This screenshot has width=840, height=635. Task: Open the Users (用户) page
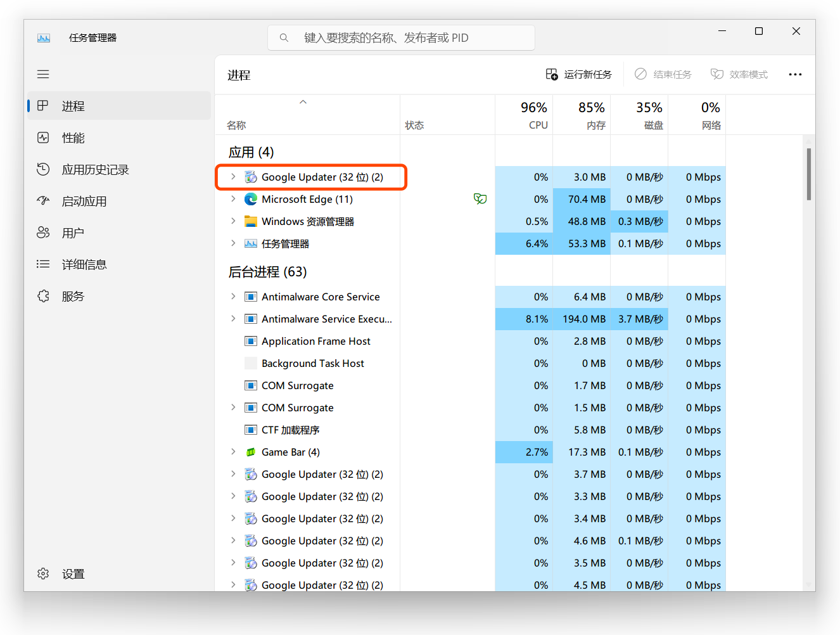119,233
